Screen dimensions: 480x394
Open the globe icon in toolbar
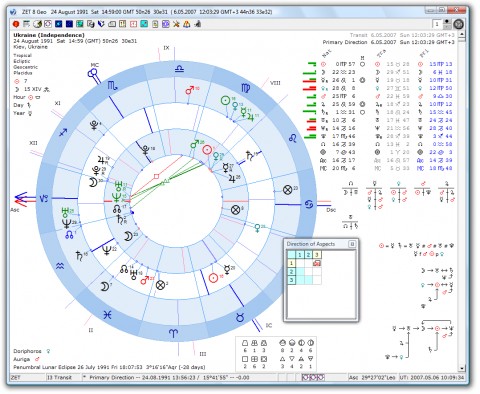[x=37, y=24]
